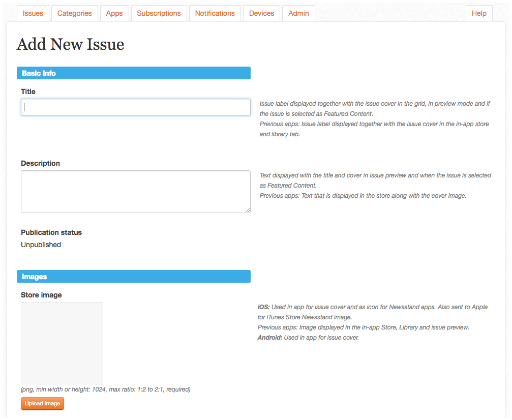This screenshot has width=512, height=420.
Task: Open the Issues tab
Action: coord(33,13)
